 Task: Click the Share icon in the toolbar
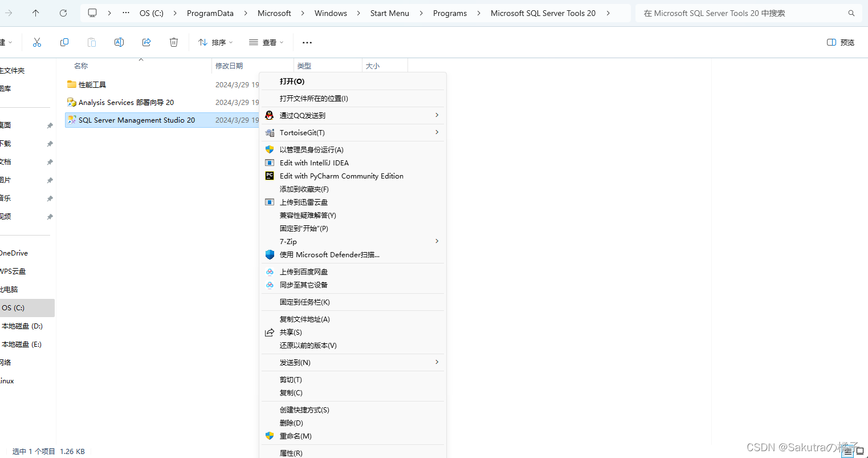click(x=146, y=42)
